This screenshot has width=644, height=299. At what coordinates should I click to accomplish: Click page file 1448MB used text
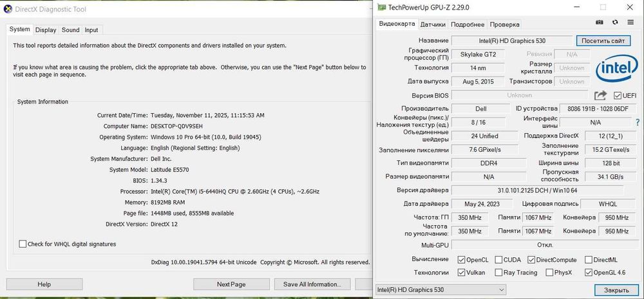192,213
